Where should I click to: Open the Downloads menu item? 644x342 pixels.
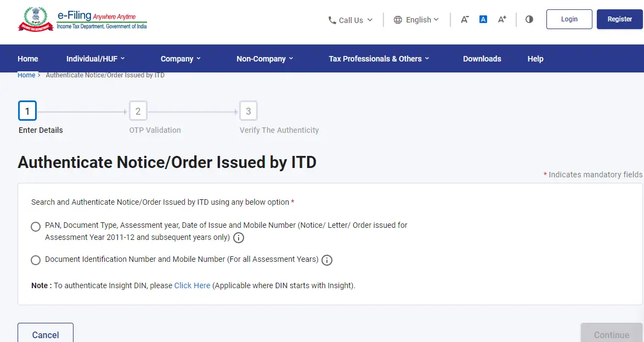[482, 58]
